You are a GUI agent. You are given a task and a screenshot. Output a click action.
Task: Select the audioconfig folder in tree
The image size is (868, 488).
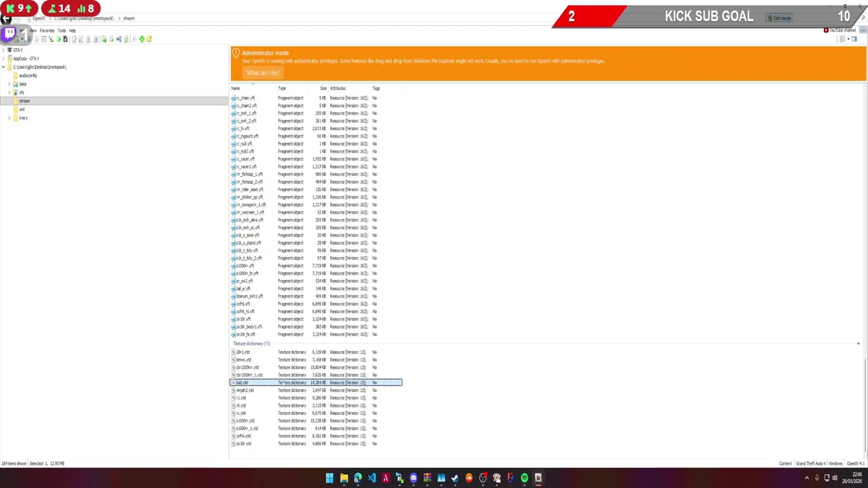tap(28, 75)
